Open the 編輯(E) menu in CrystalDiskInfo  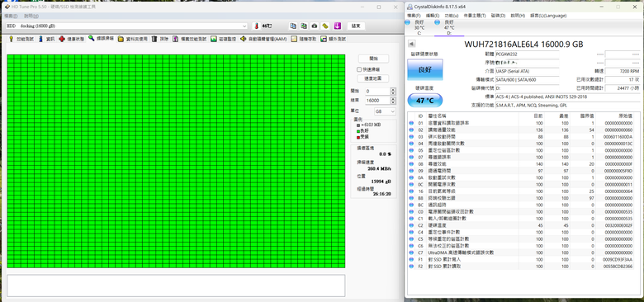tap(433, 16)
